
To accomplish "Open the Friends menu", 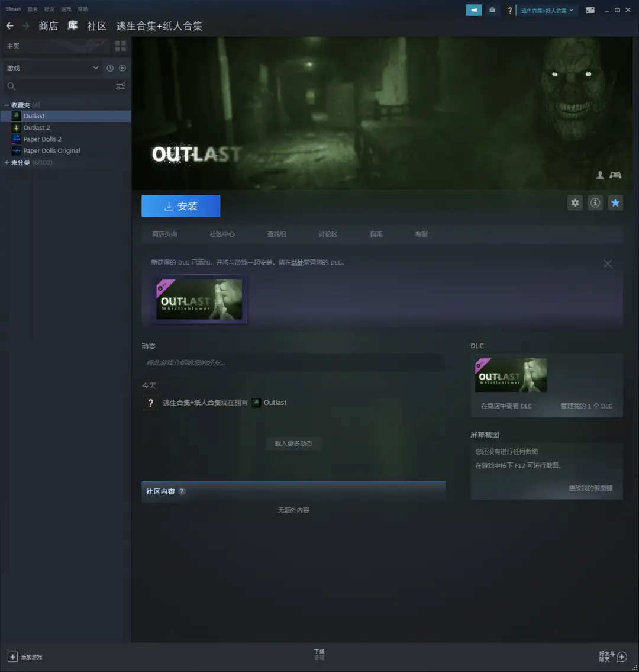I will (49, 9).
